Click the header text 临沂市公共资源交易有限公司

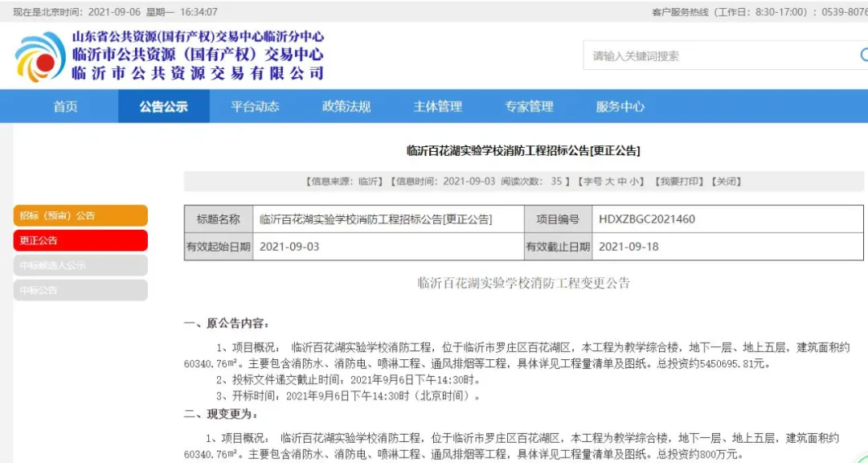tap(199, 73)
